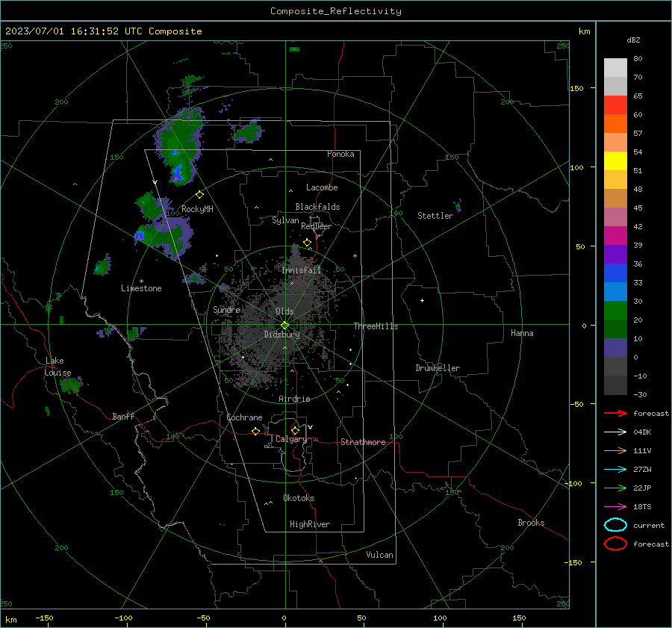Select the red 60-65 dBZ color swatch
The image size is (672, 628).
(615, 105)
